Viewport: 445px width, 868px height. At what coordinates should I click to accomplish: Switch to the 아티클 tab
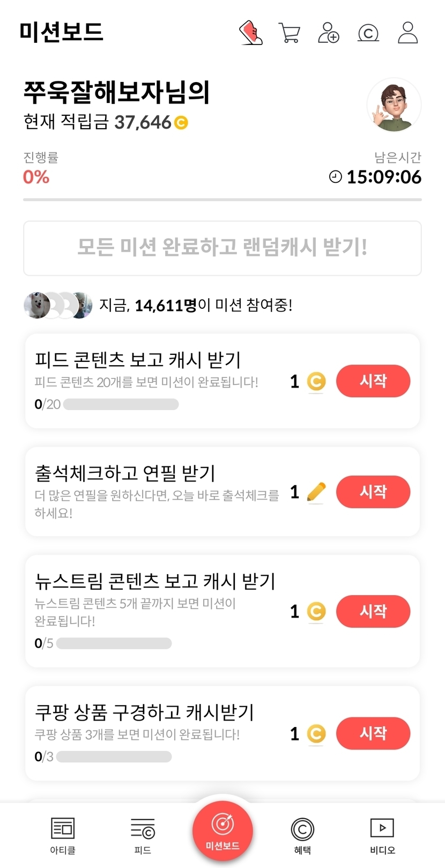63,835
